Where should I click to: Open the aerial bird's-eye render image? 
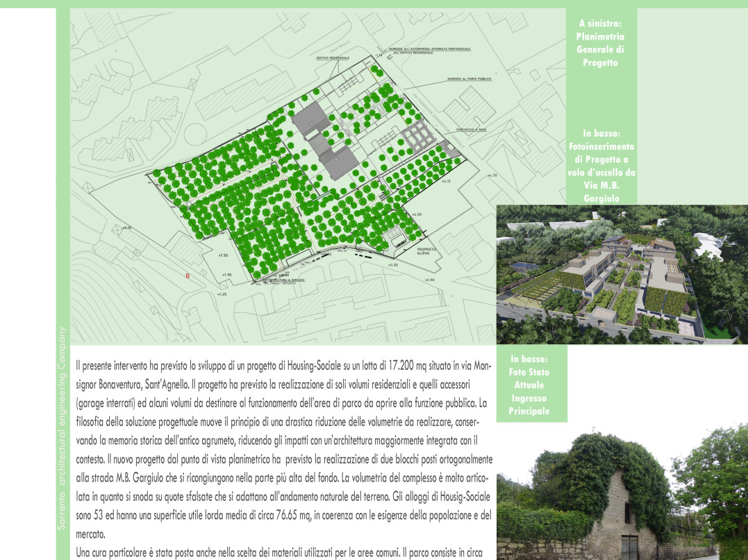622,274
